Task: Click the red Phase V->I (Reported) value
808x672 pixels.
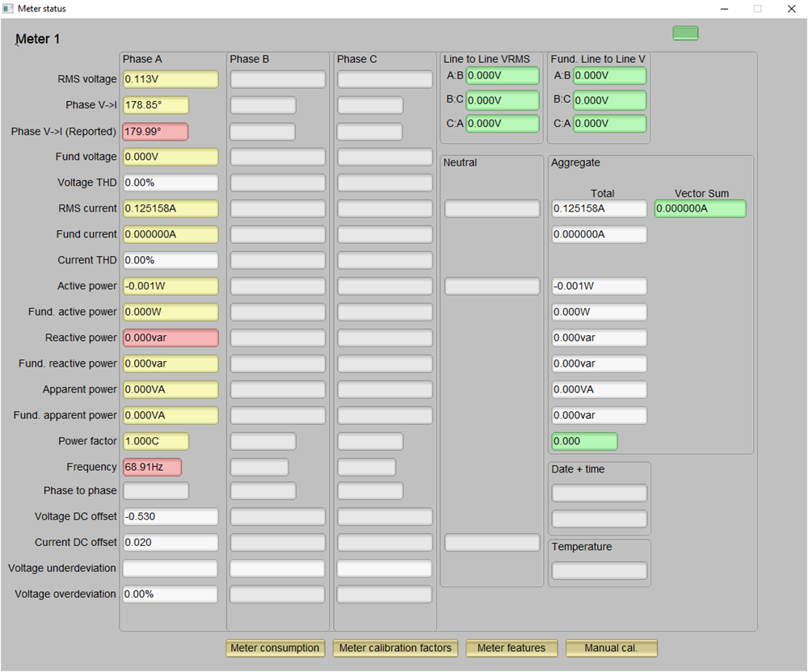Action: (154, 131)
